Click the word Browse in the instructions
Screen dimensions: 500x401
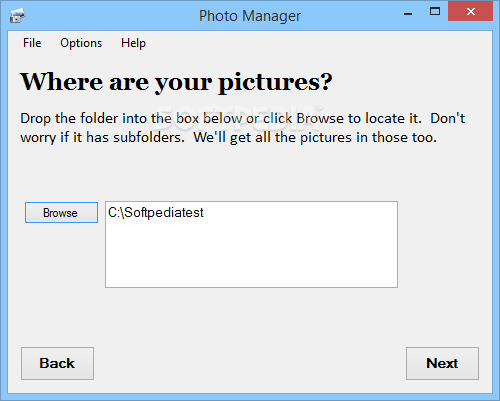pyautogui.click(x=320, y=118)
